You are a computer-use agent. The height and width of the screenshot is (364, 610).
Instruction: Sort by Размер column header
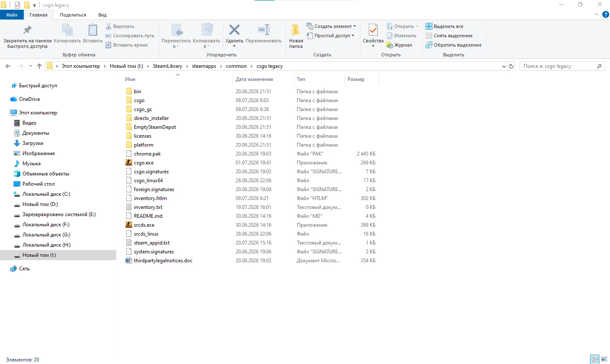pyautogui.click(x=356, y=79)
